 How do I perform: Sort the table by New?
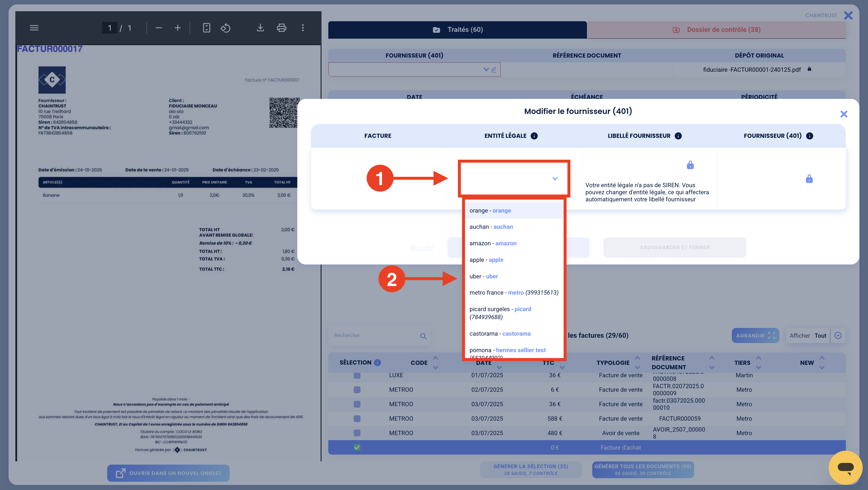[x=822, y=362]
